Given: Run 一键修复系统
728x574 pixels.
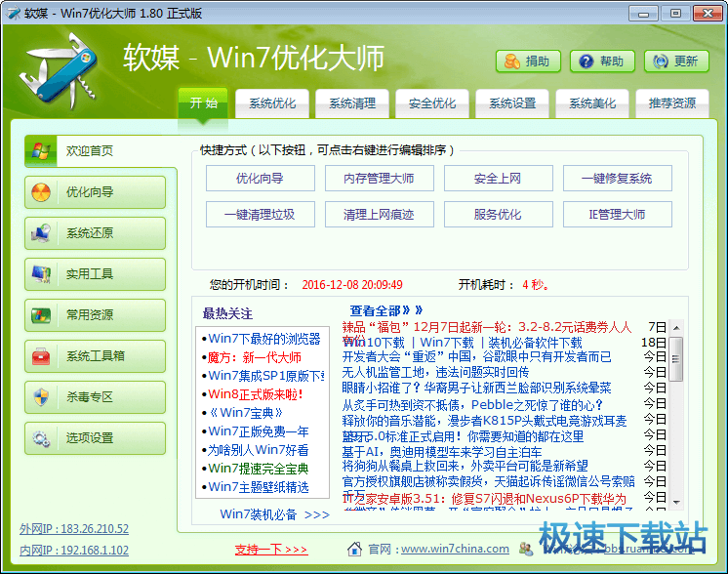Looking at the screenshot, I should pos(618,179).
